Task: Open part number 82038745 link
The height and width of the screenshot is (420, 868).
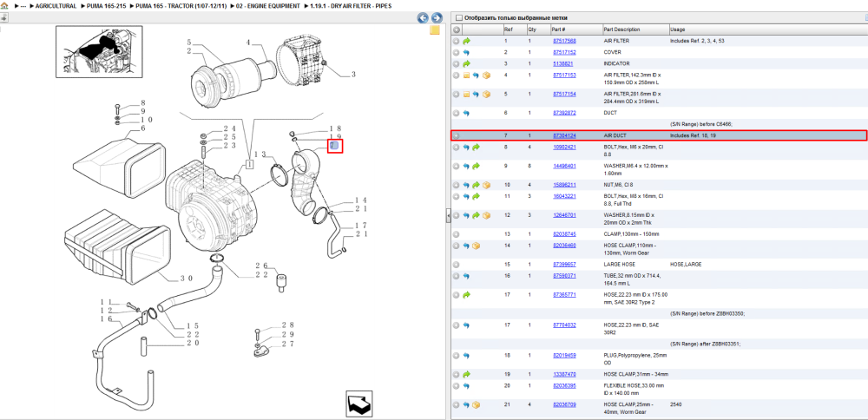Action: 564,234
